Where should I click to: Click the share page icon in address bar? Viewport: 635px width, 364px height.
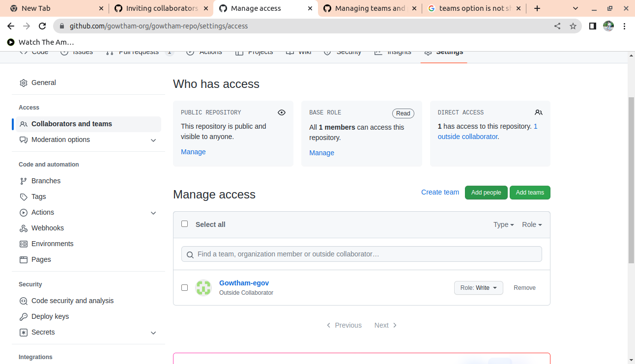coord(557,26)
